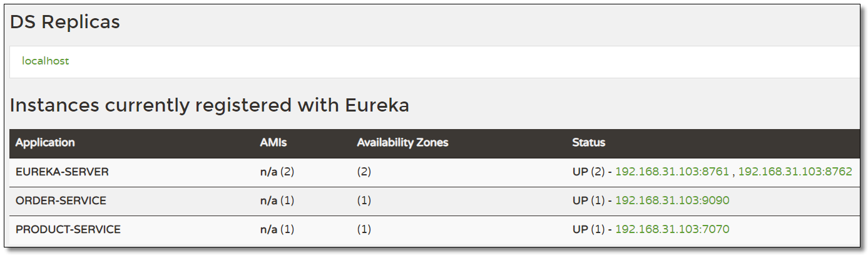
Task: Visit the ORDER-SERVICE instance link on port 9090
Action: point(672,200)
